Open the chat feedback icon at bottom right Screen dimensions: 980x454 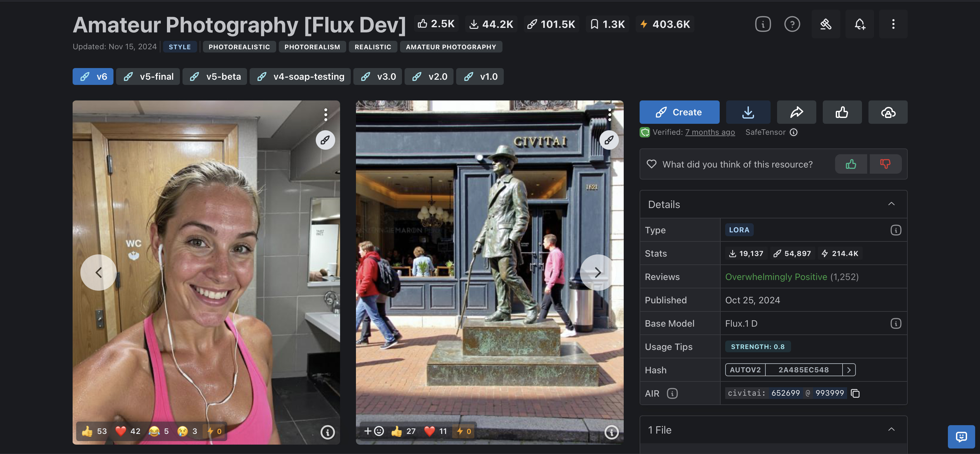click(x=961, y=437)
